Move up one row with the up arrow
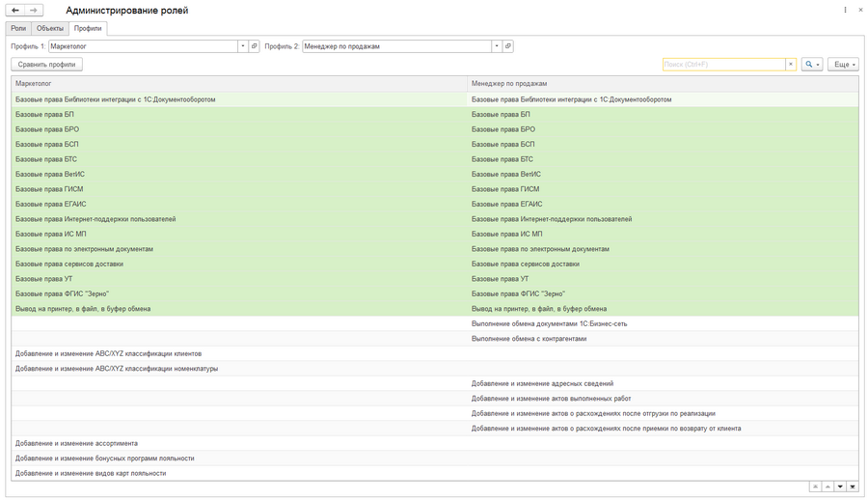Image resolution: width=868 pixels, height=501 pixels. click(827, 487)
